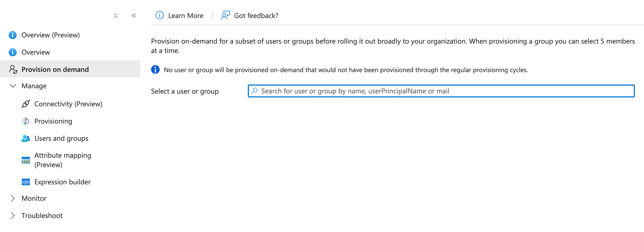644x232 pixels.
Task: Click the Expression builder code icon
Action: click(x=26, y=182)
